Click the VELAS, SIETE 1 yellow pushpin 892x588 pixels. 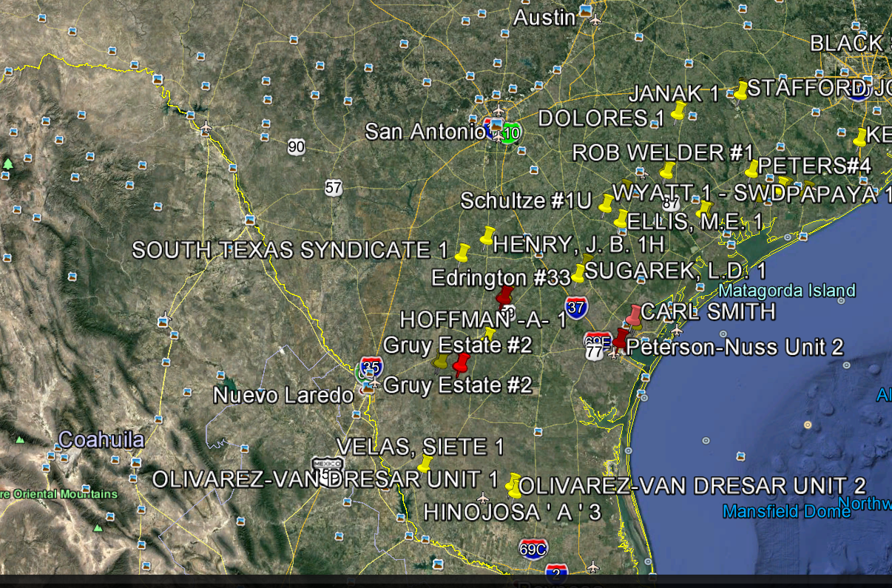coord(425,464)
